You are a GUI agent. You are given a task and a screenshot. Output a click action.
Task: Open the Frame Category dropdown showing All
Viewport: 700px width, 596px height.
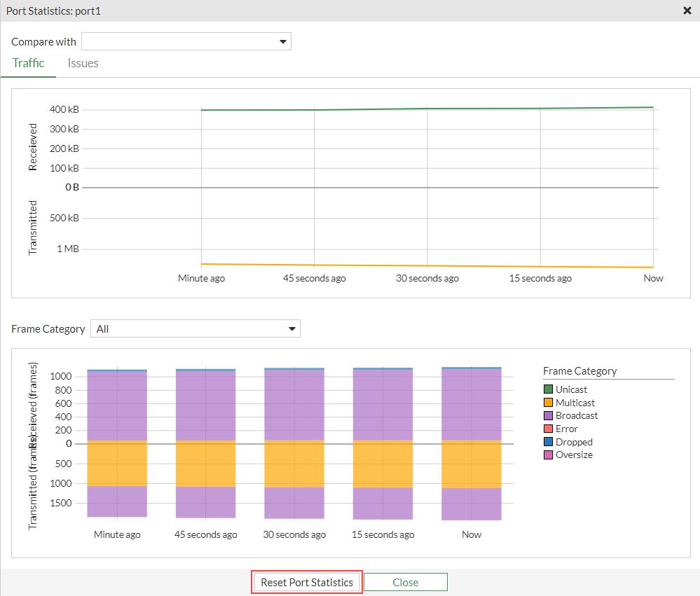pos(195,328)
